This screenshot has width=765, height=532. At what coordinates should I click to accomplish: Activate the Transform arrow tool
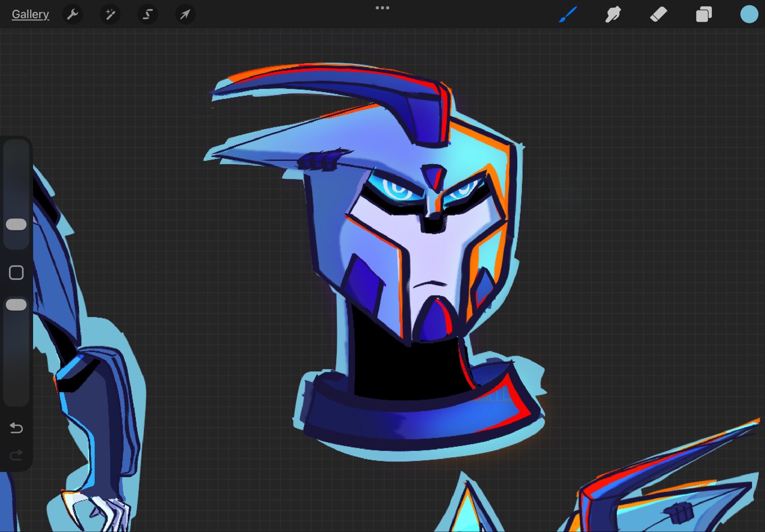(185, 15)
